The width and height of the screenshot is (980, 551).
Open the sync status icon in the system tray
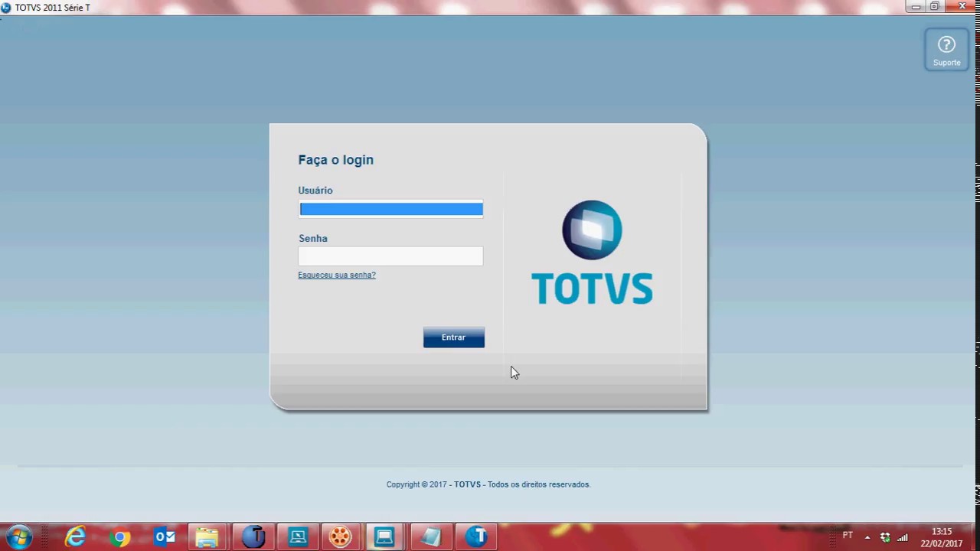tap(885, 537)
